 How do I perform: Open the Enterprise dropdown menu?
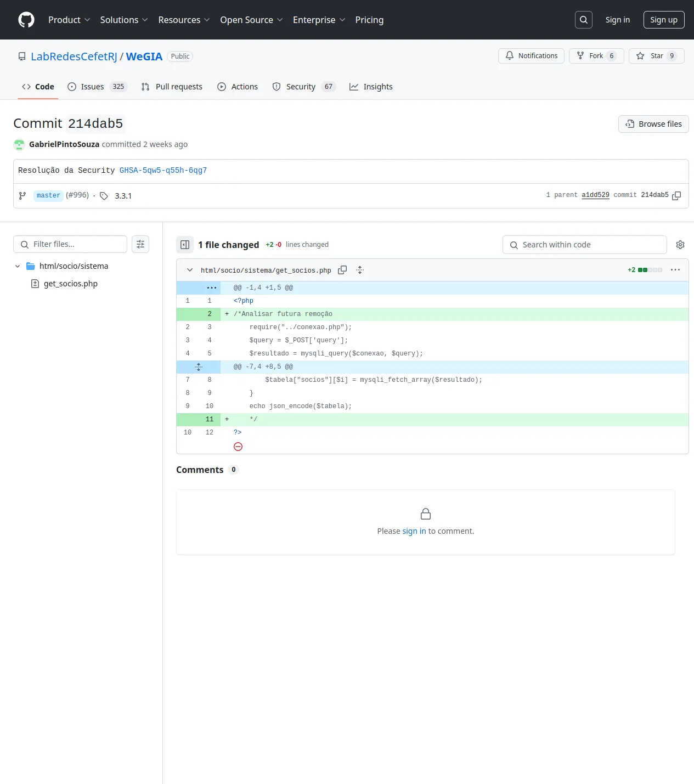[x=319, y=20]
